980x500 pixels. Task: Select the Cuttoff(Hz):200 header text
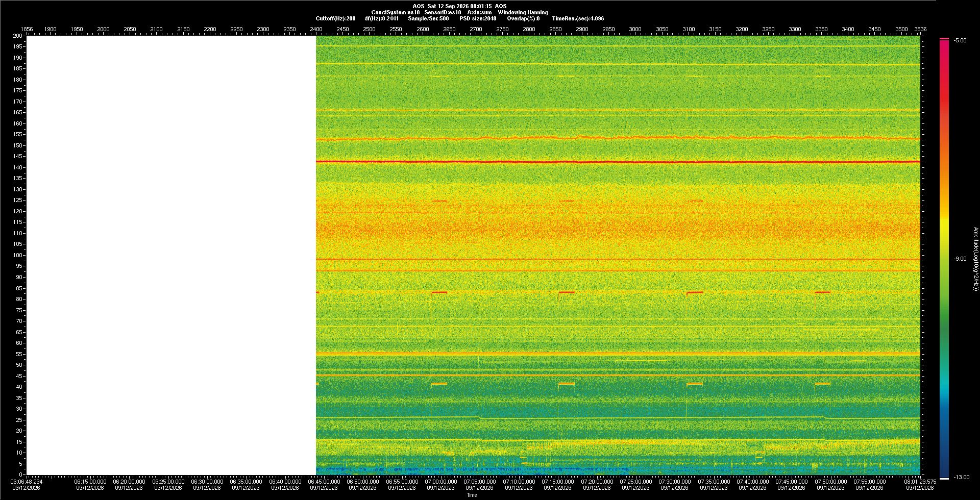pyautogui.click(x=335, y=18)
